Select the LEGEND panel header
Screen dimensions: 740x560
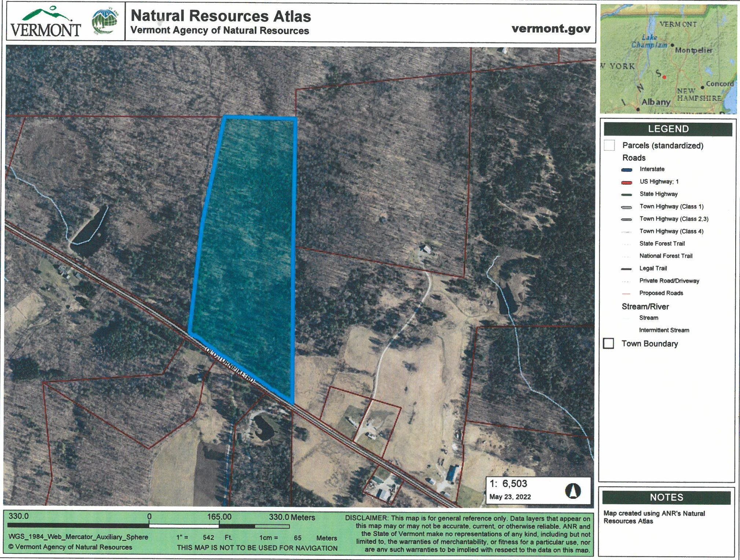tap(668, 129)
